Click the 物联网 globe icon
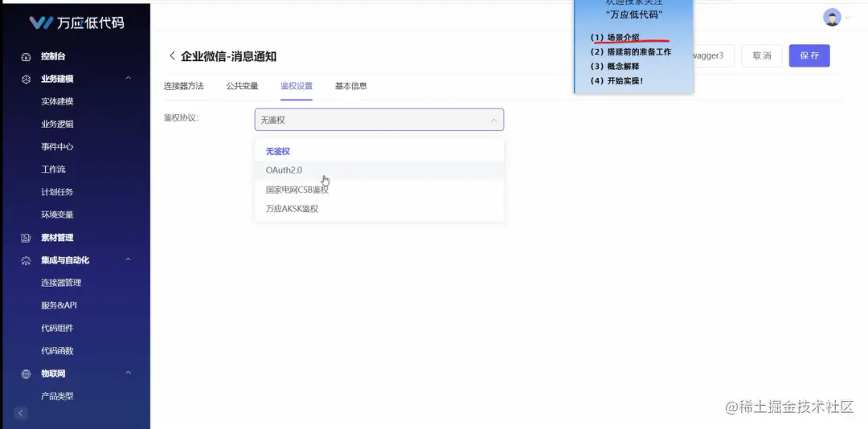Viewport: 868px width, 429px height. [26, 374]
